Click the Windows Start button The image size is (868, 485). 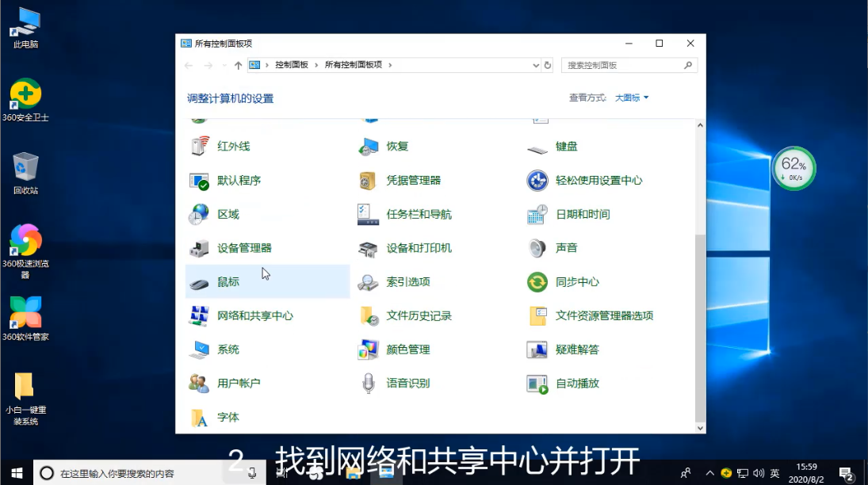(x=16, y=472)
